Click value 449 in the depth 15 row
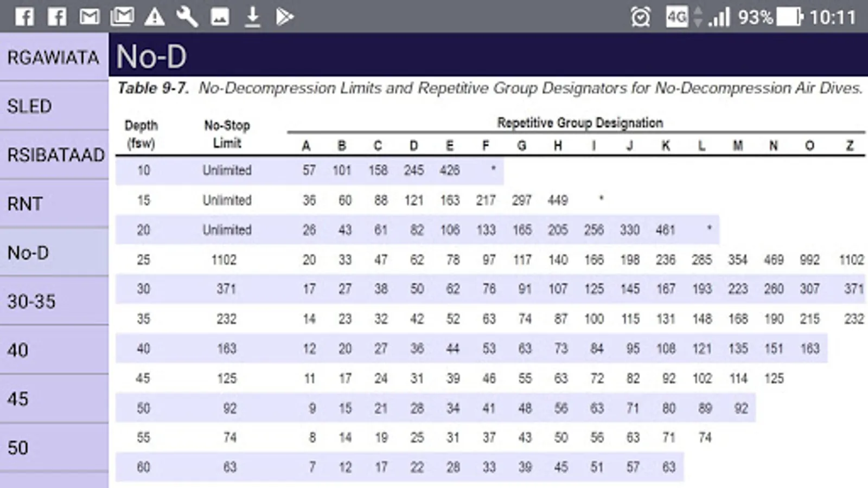 coord(558,200)
